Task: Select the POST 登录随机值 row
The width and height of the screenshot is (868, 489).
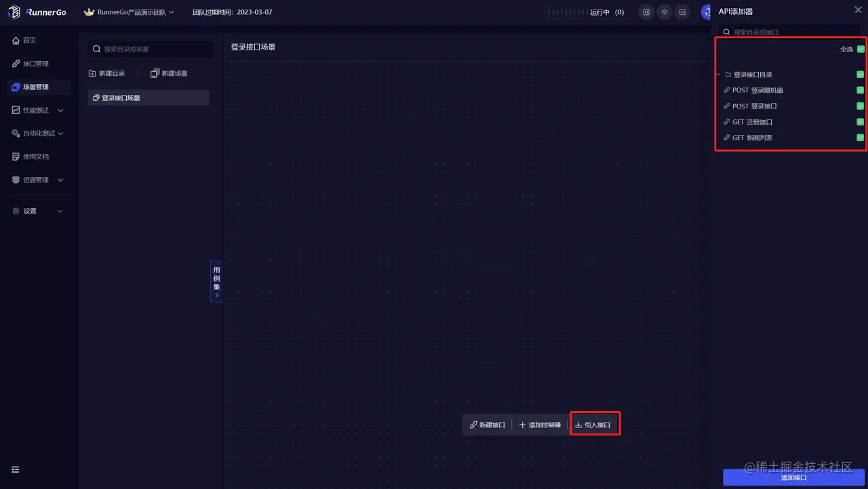Action: pyautogui.click(x=791, y=90)
